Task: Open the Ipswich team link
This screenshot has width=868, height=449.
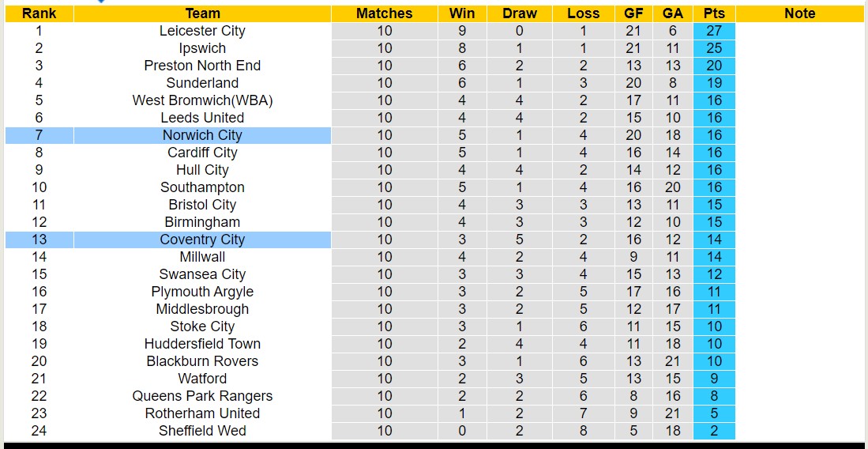Action: pyautogui.click(x=202, y=48)
